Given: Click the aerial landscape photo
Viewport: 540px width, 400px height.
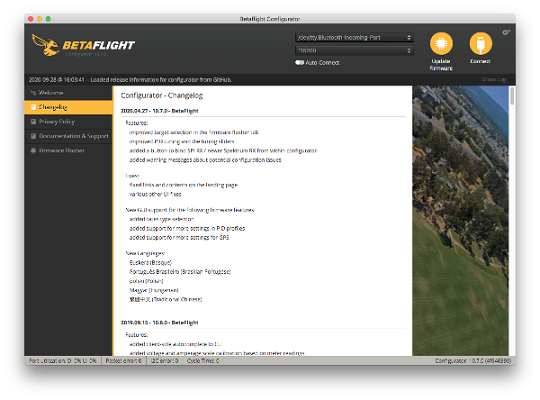Looking at the screenshot, I should click(460, 220).
